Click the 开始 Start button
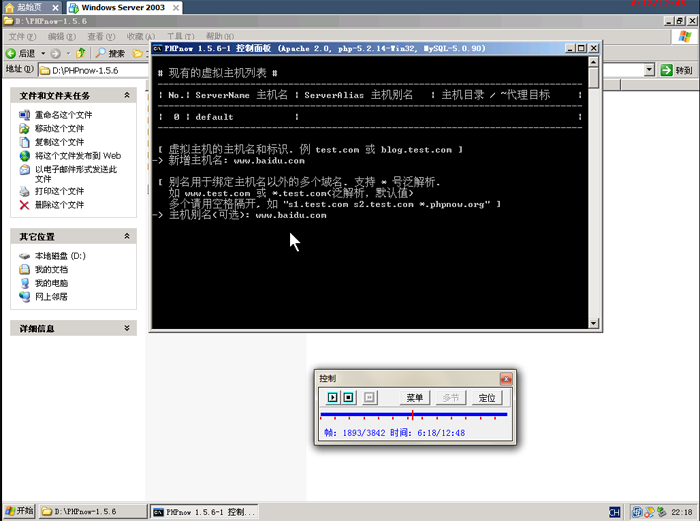Viewport: 700px width, 521px height. click(19, 511)
